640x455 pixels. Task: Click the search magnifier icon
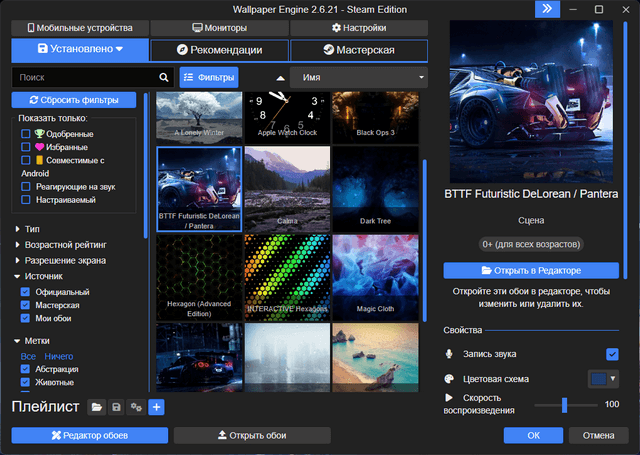pyautogui.click(x=164, y=77)
